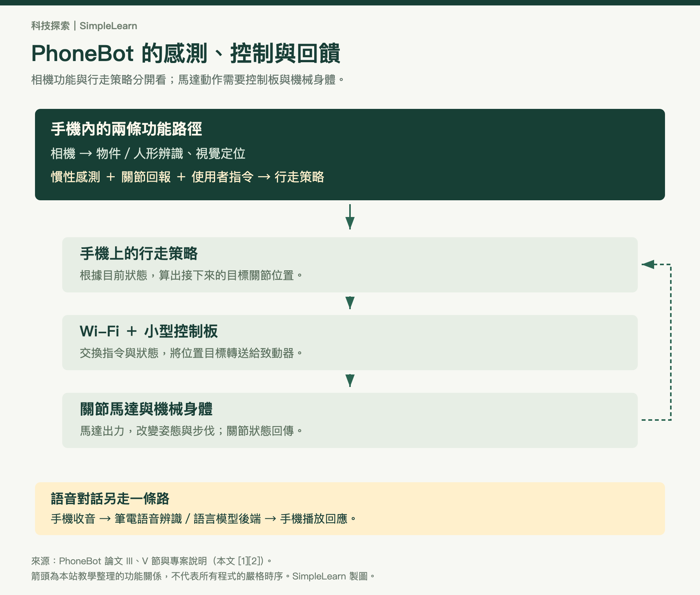Click the heading 關節馬達與機械身體
This screenshot has width=700, height=595.
(146, 409)
